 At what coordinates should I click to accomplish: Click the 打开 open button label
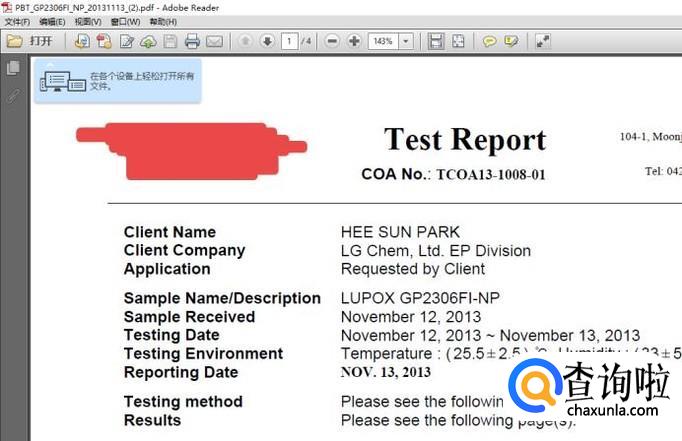pos(40,41)
